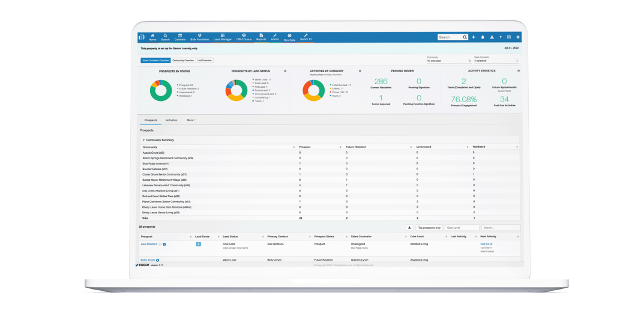Open the Community selection dropdown
The height and width of the screenshot is (328, 644).
click(445, 61)
